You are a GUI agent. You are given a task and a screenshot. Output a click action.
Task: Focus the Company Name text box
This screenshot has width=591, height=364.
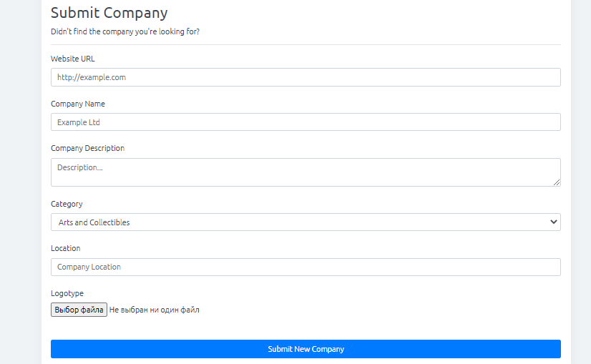pos(306,122)
